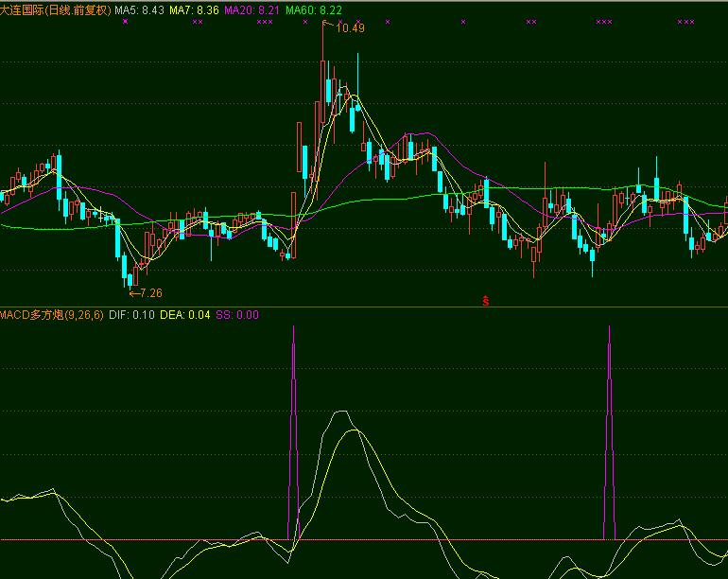Click the stock title 大连国际(日线.前复权)
The width and height of the screenshot is (728, 579).
pos(55,10)
